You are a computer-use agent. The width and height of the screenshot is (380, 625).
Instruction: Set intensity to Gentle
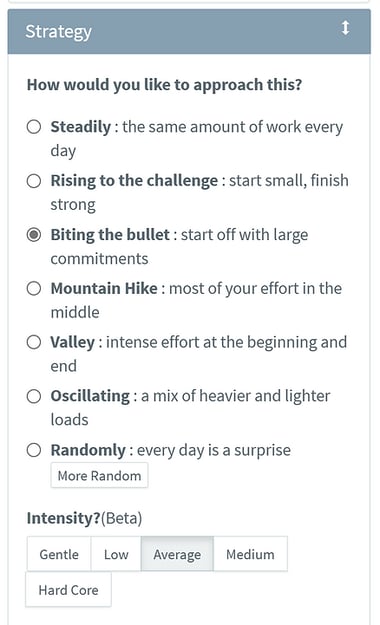tap(59, 554)
